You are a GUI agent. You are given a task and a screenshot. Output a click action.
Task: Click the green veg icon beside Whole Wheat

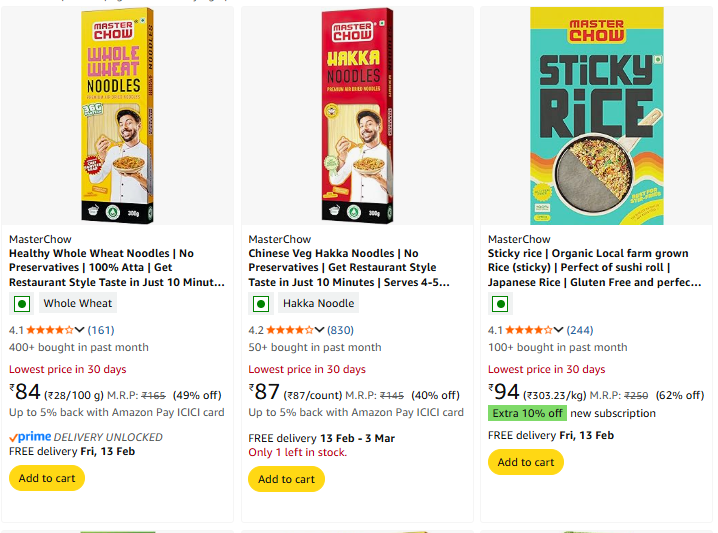[x=21, y=304]
